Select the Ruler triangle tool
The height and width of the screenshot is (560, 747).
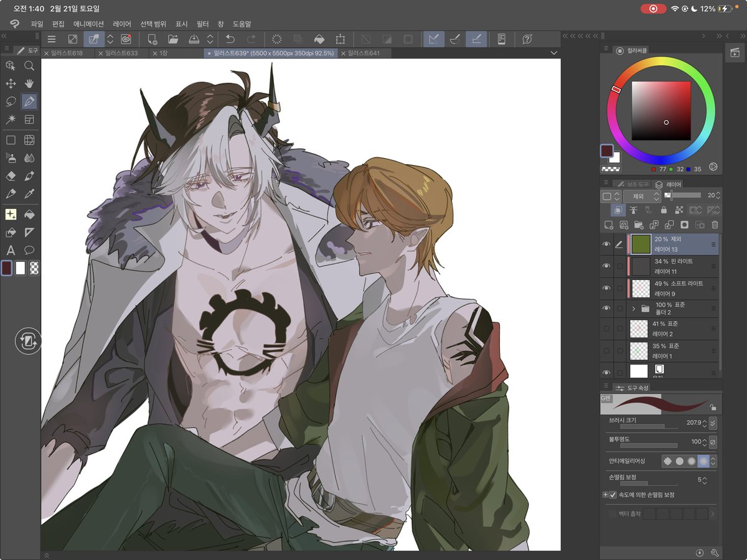(x=29, y=232)
